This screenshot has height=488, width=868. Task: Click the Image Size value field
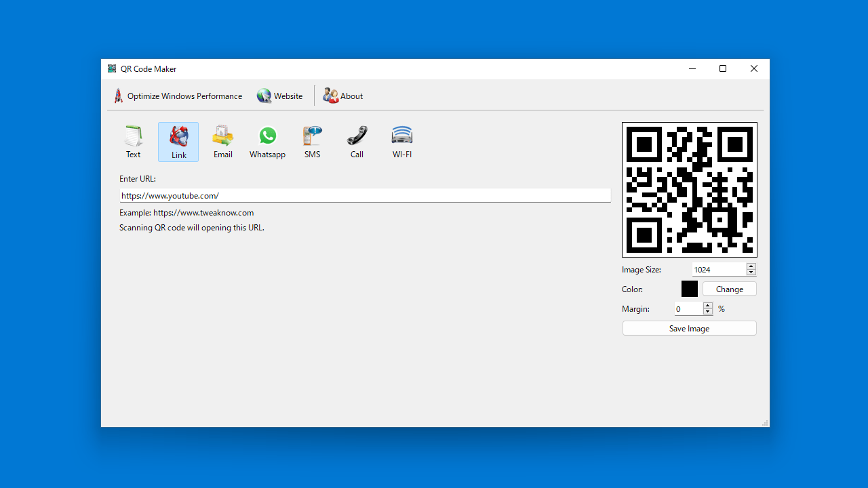coord(719,269)
